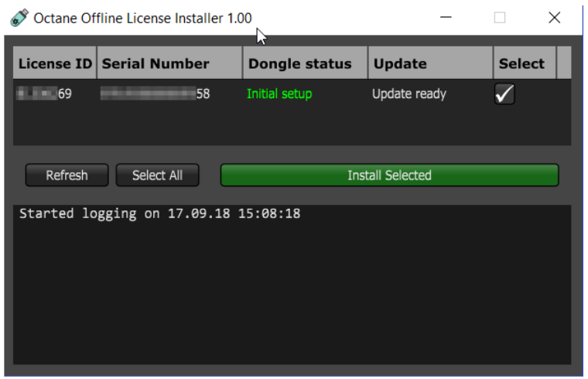Click the Update column header
Viewport: 588px width, 379px height.
tap(430, 63)
